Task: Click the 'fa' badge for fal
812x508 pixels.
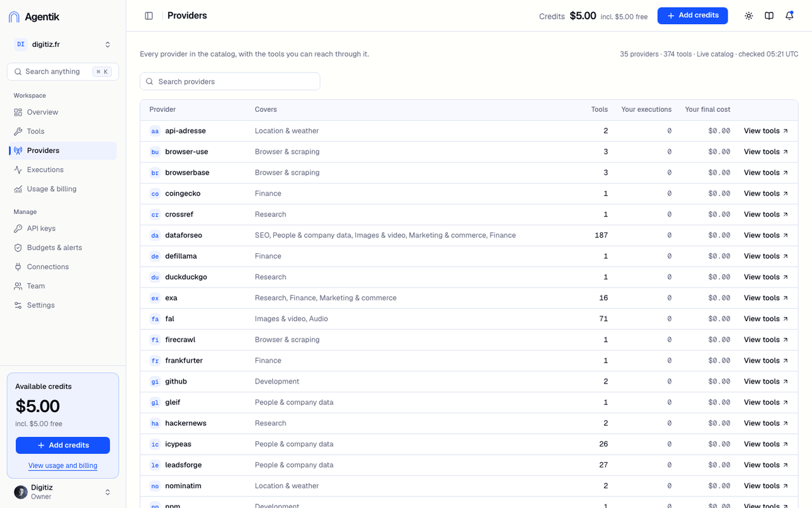Action: click(155, 319)
